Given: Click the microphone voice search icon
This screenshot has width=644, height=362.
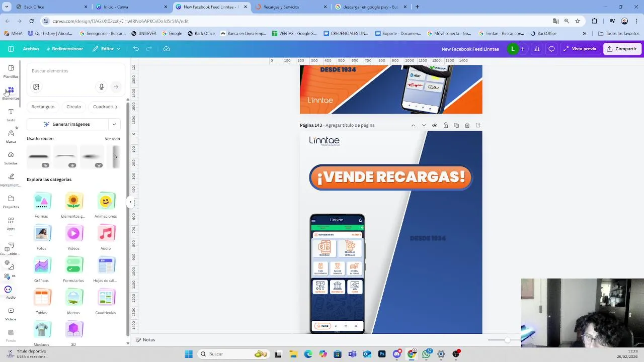Looking at the screenshot, I should [x=101, y=87].
